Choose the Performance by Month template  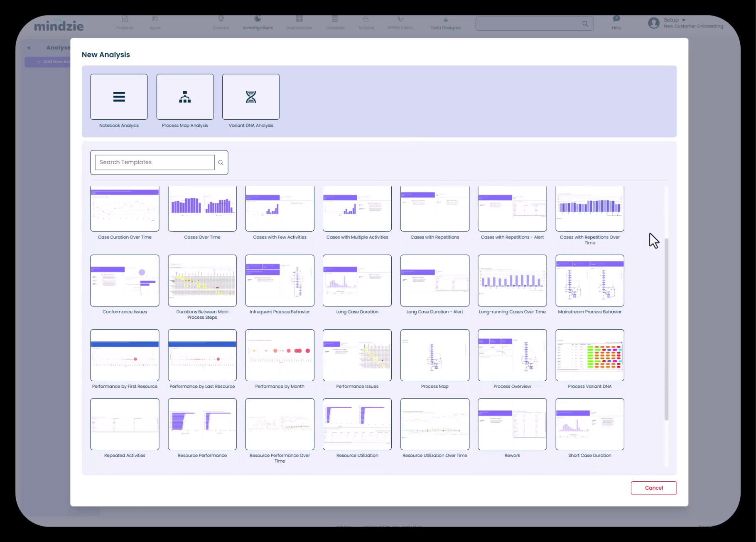click(280, 355)
